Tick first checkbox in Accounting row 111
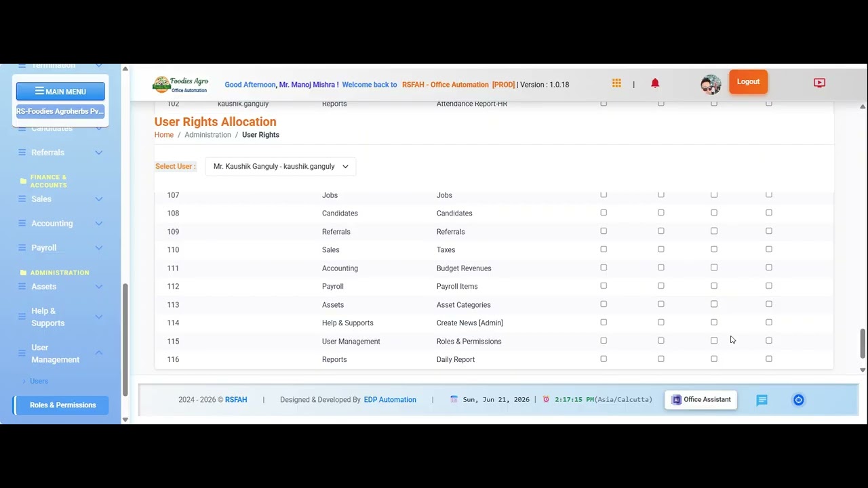This screenshot has height=488, width=868. 604,268
